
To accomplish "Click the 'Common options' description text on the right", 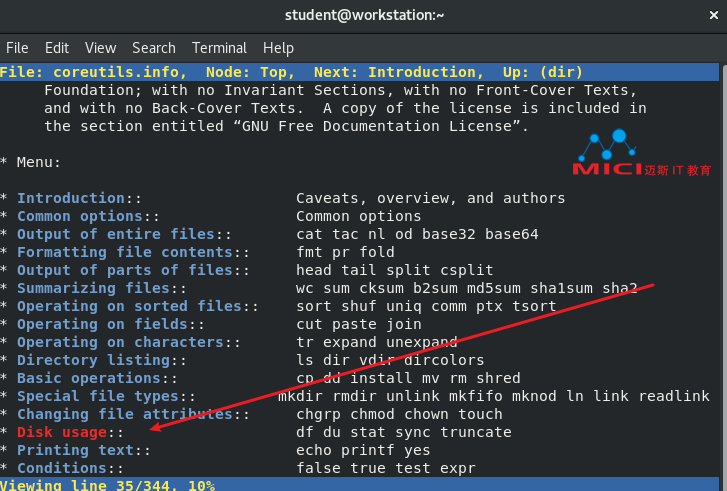I will [358, 217].
